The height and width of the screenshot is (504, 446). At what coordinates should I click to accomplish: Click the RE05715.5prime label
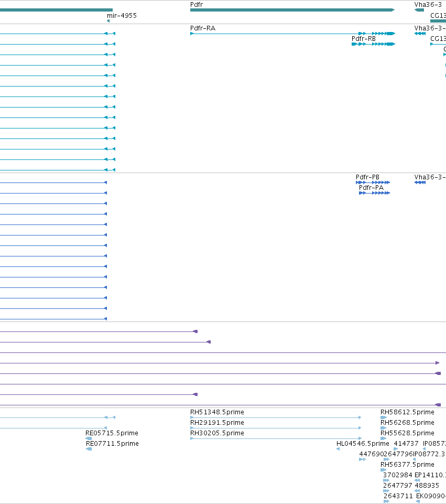[112, 433]
